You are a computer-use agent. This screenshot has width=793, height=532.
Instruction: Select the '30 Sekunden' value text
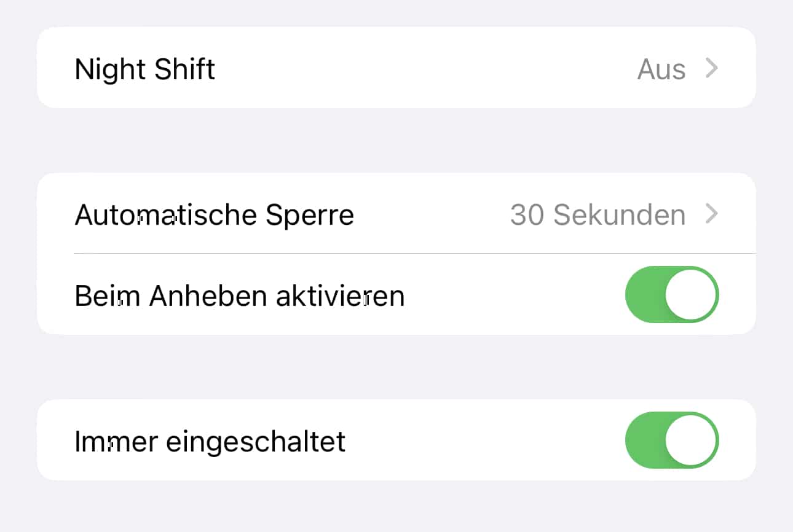point(598,215)
